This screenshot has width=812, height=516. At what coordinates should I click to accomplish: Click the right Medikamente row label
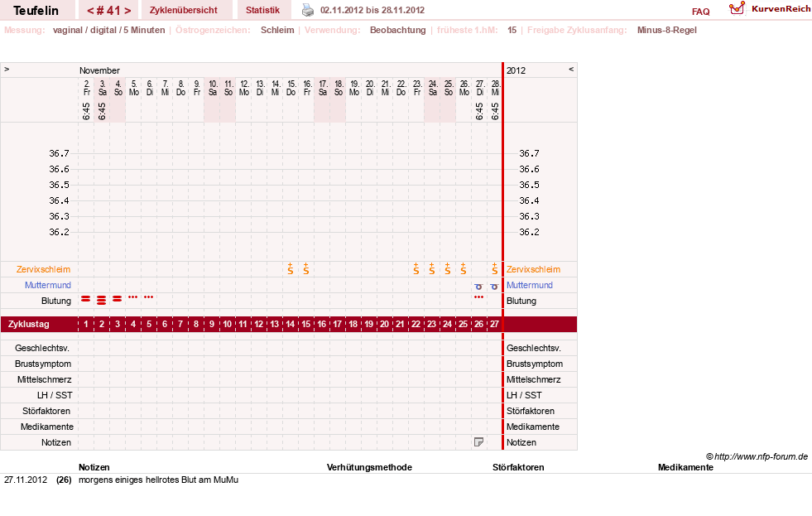533,427
